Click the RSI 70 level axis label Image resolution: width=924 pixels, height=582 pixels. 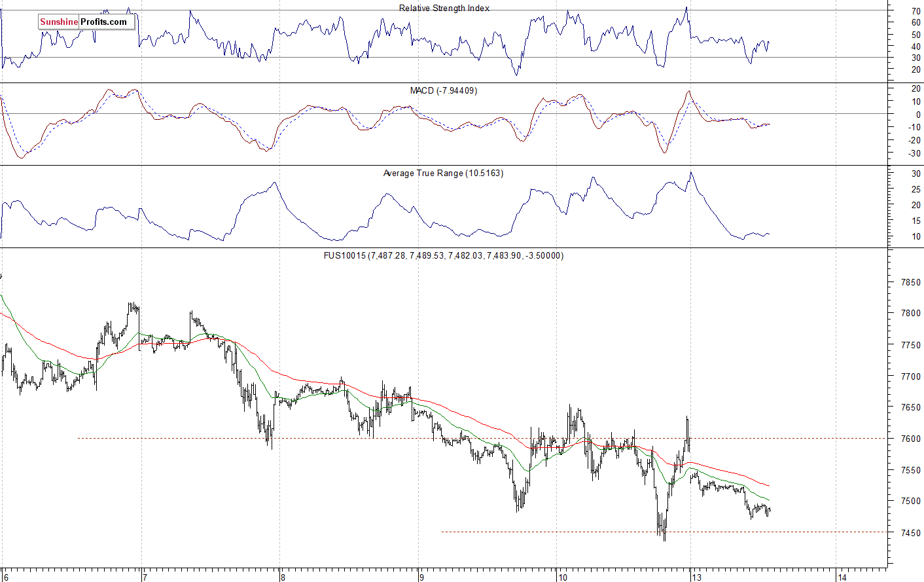point(915,11)
